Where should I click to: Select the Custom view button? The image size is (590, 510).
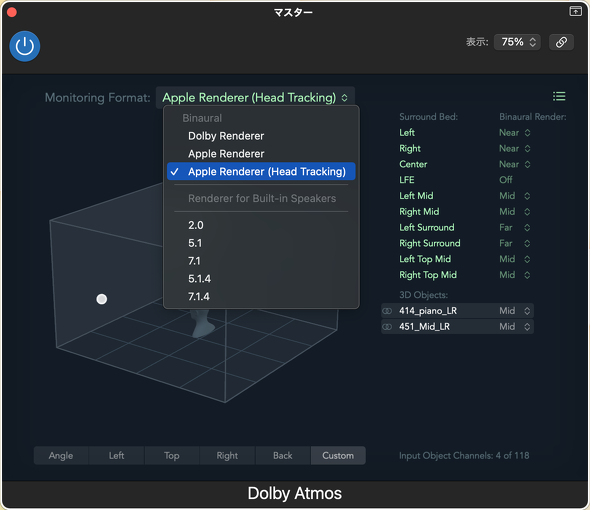338,456
